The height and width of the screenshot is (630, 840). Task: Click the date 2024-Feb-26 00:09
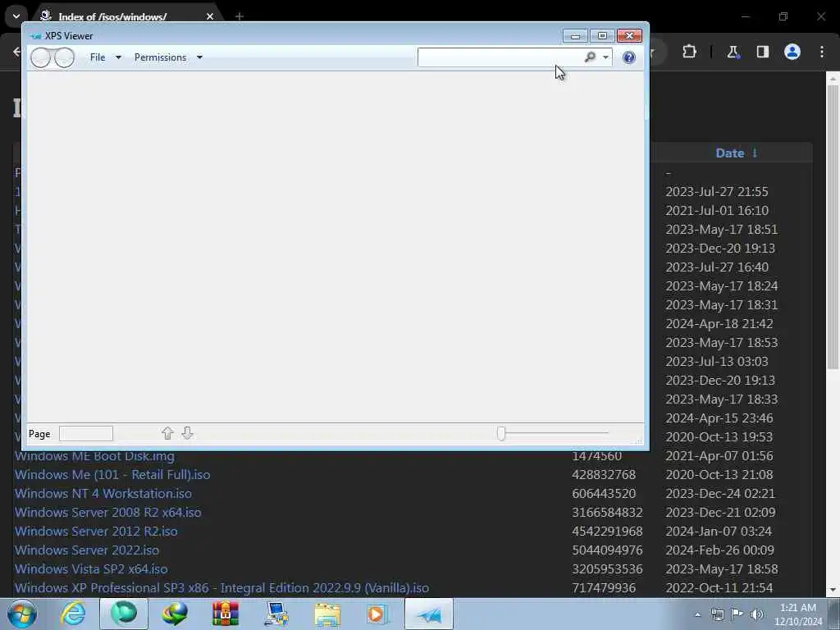pyautogui.click(x=719, y=550)
